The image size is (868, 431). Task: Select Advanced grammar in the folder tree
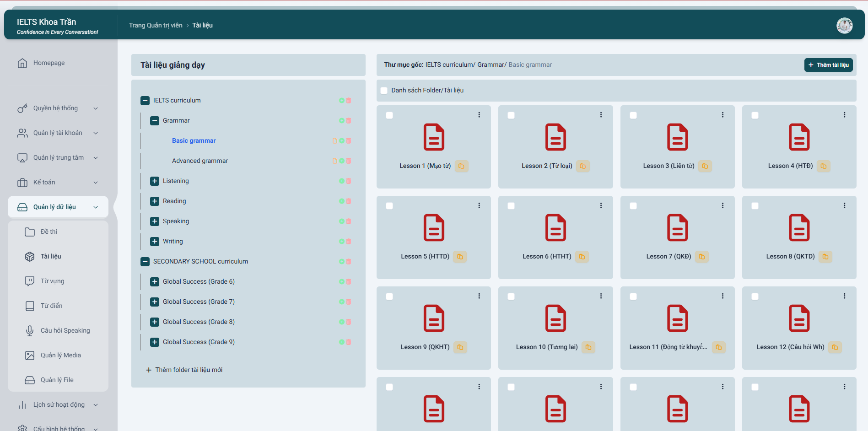(x=199, y=161)
